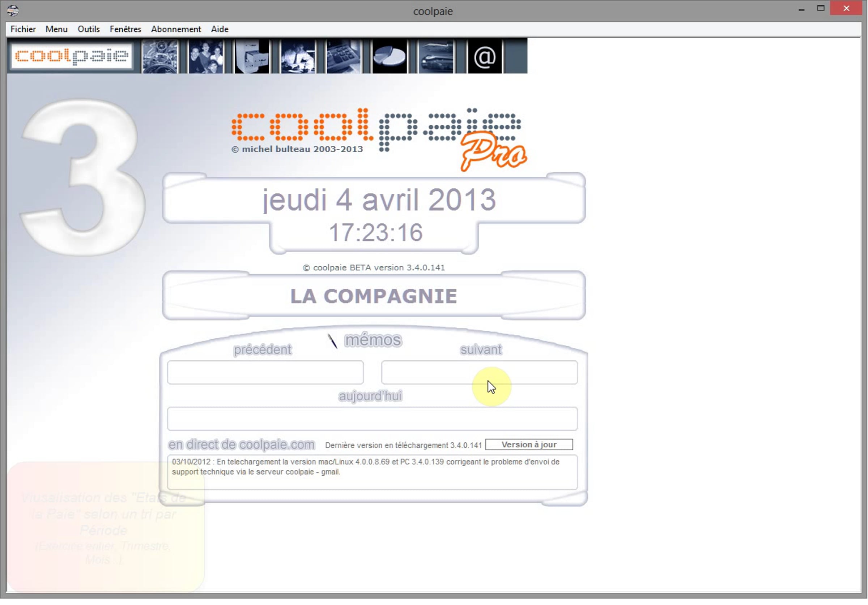
Task: Open the gears mechanism toolbar icon
Action: [x=160, y=56]
